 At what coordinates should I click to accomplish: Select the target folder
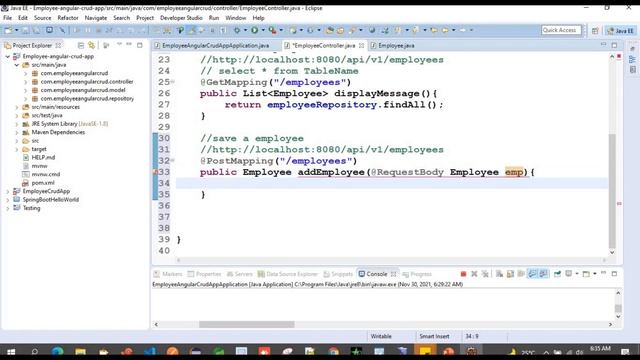39,149
